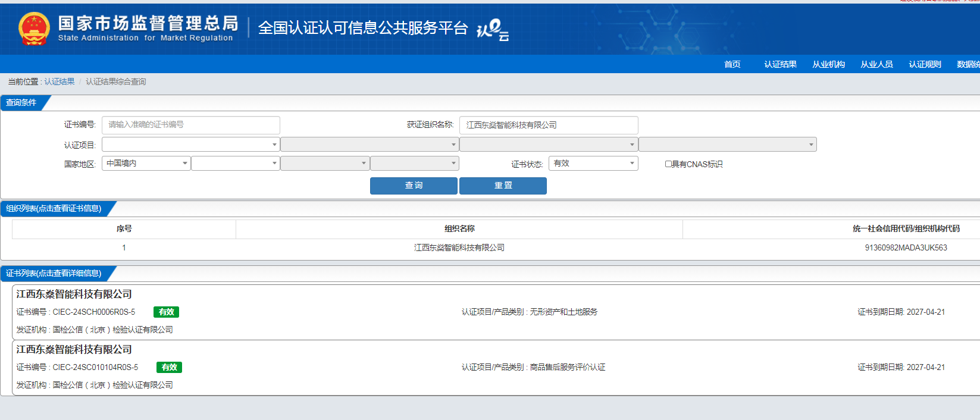Screen dimensions: 980x420
Task: Click sequence number 1 in organization table
Action: 124,247
